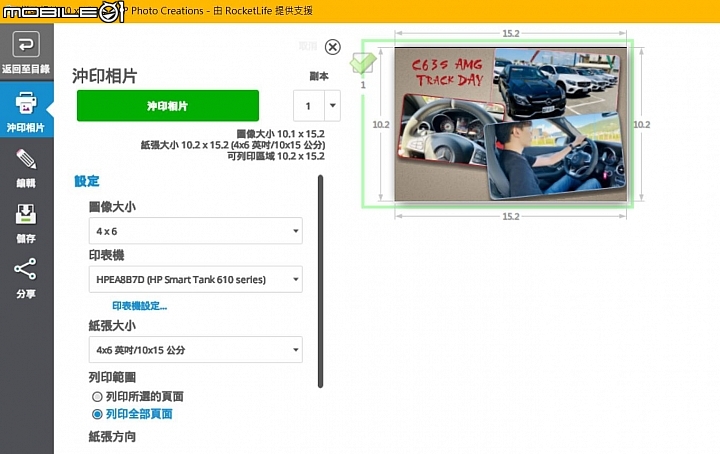Toggle the green checkmark on page 1
720x454 pixels.
pos(363,63)
